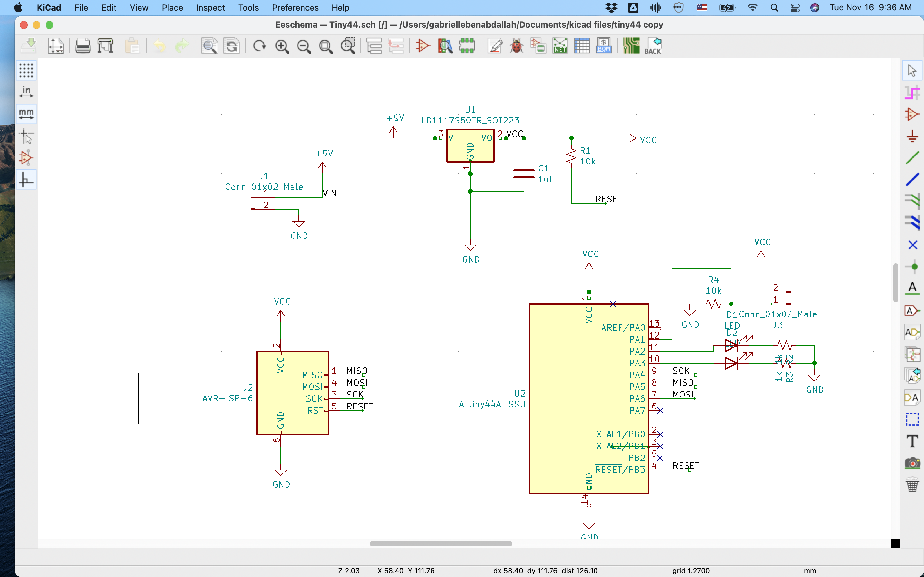Switch units to inches
Screen dimensions: 924x577
[26, 92]
